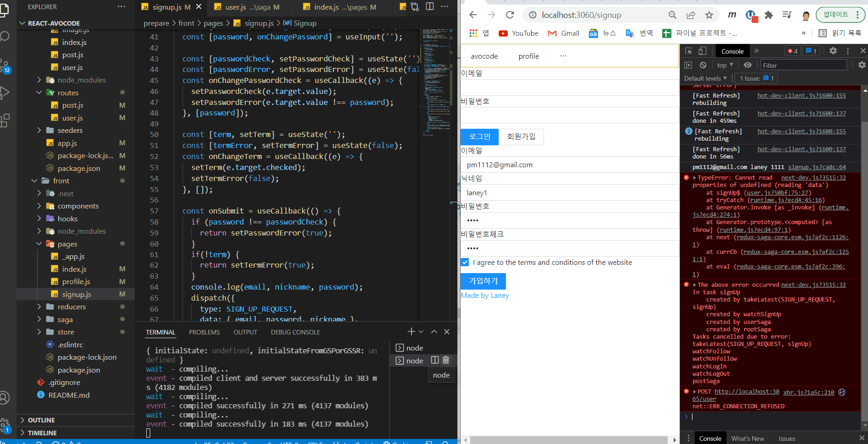Split the selected node terminal
The width and height of the screenshot is (868, 444).
[435, 360]
